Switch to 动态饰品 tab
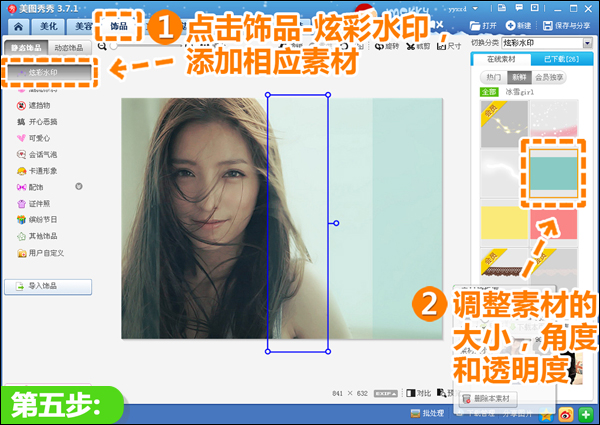The image size is (600, 425). coord(69,48)
